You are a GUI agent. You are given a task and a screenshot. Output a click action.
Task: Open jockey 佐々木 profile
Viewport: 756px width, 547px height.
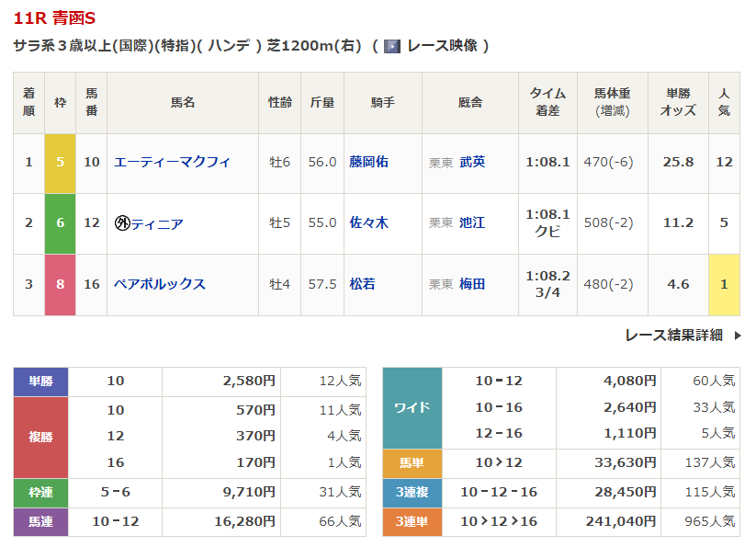point(369,222)
